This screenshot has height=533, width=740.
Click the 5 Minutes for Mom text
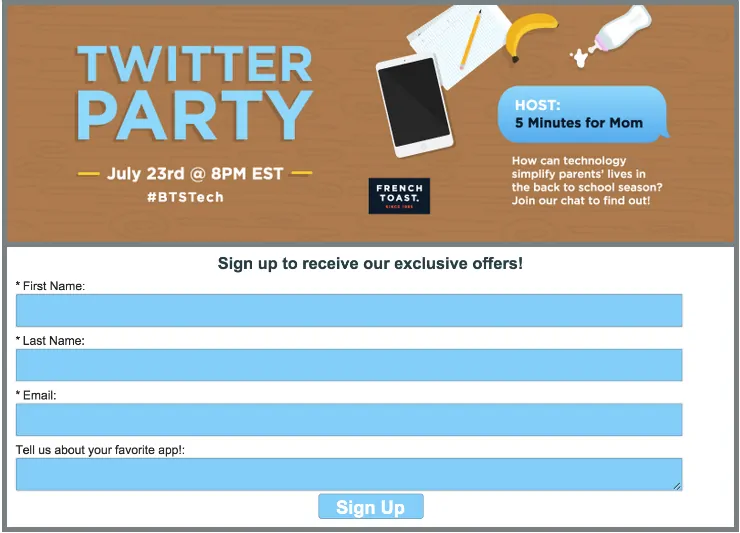click(x=579, y=123)
